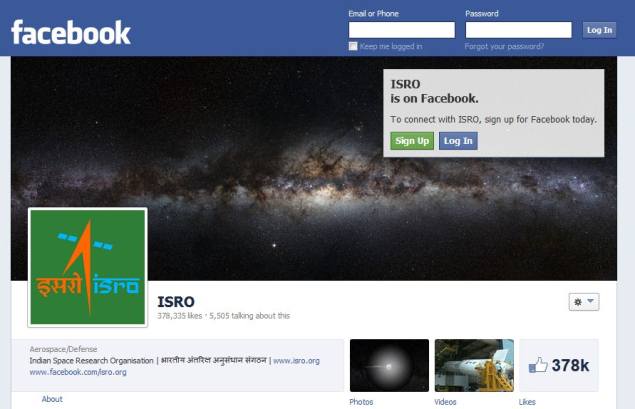Click the thumbs-up Likes icon
This screenshot has height=409, width=635.
[x=538, y=365]
